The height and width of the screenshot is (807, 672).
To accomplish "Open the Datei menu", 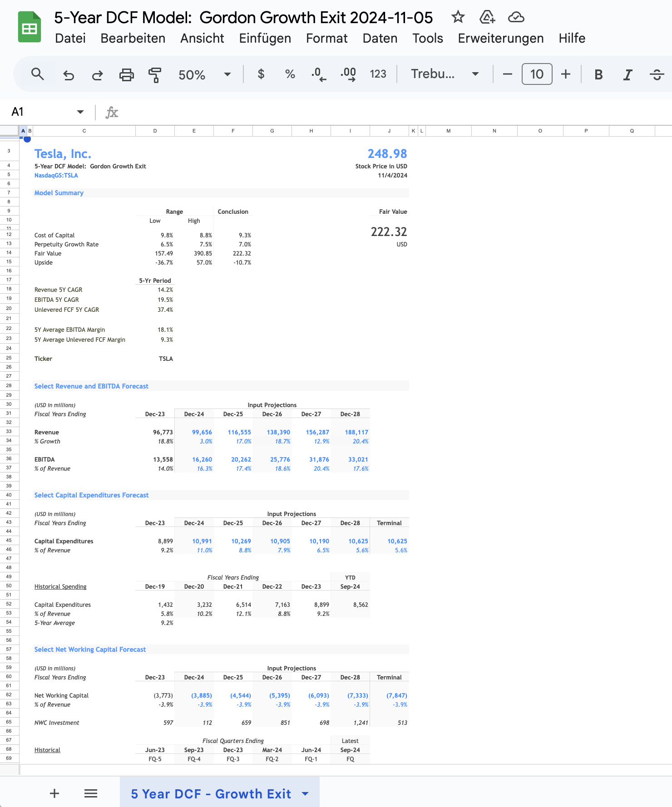I will pos(70,38).
